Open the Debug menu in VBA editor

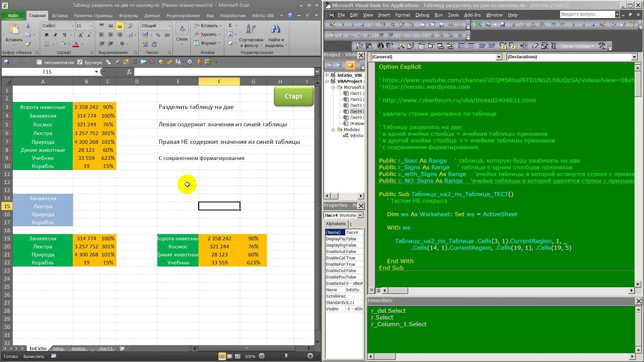(422, 15)
